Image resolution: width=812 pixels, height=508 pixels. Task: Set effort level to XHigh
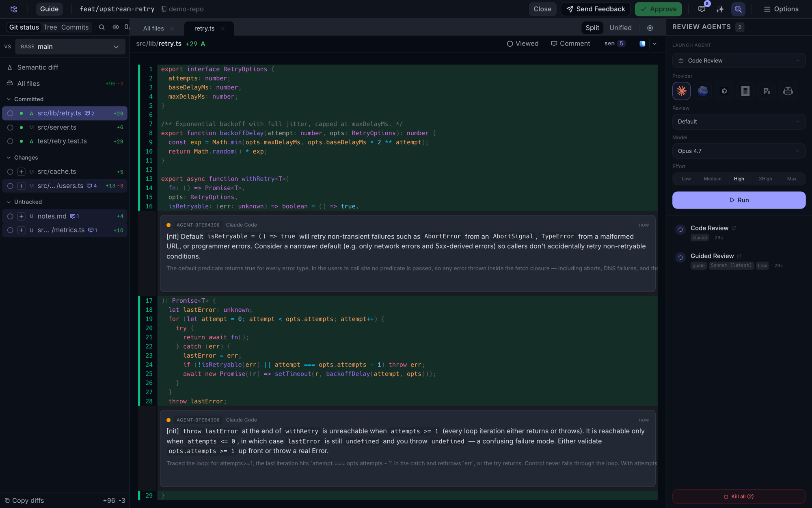pos(765,179)
